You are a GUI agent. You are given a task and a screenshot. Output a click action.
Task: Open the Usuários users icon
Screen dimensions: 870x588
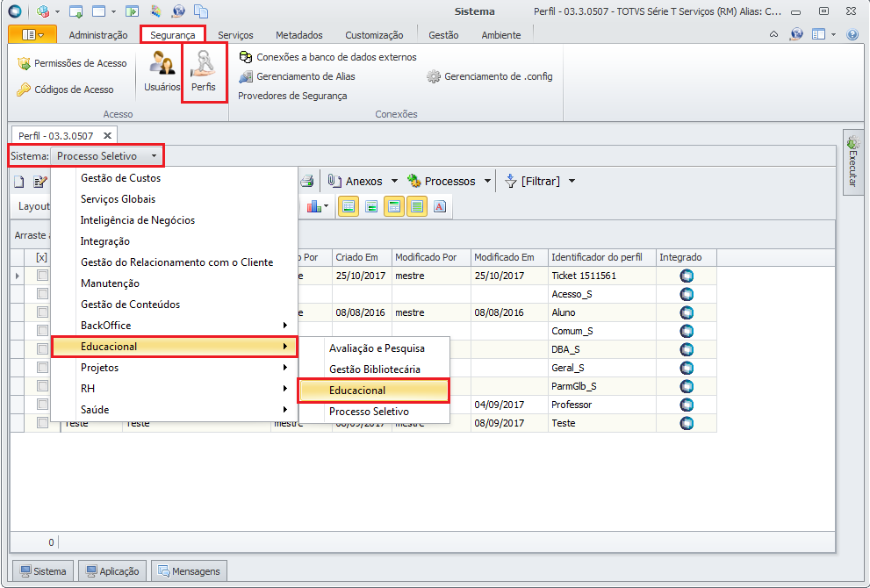[162, 72]
